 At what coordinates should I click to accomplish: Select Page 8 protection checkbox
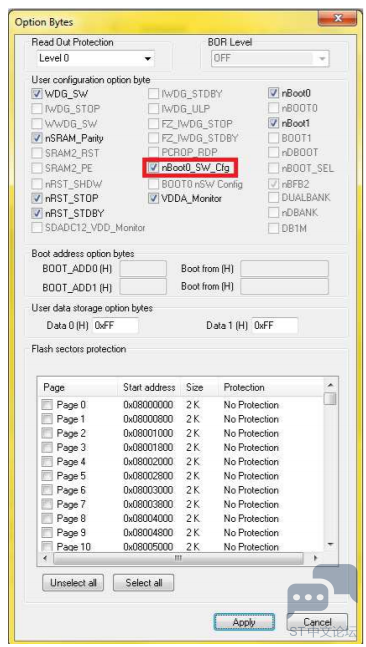47,518
